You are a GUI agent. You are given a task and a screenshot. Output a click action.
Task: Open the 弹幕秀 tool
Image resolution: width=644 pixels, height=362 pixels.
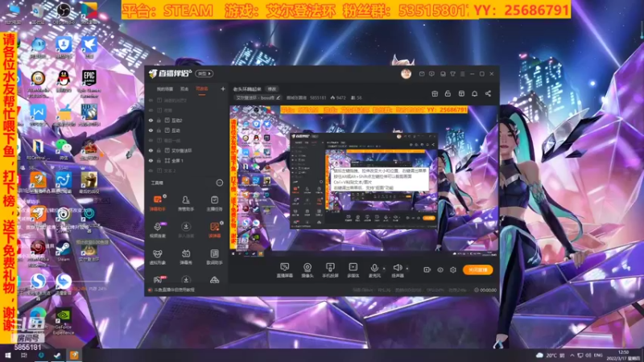click(186, 257)
